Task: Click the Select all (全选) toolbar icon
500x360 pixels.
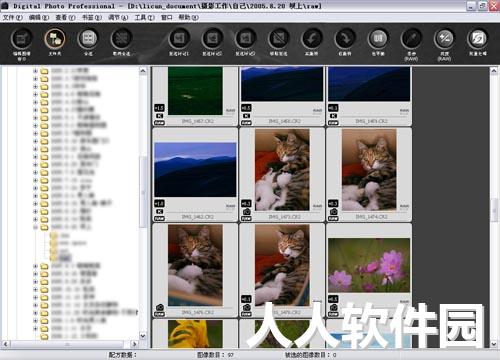Action: coord(88,39)
